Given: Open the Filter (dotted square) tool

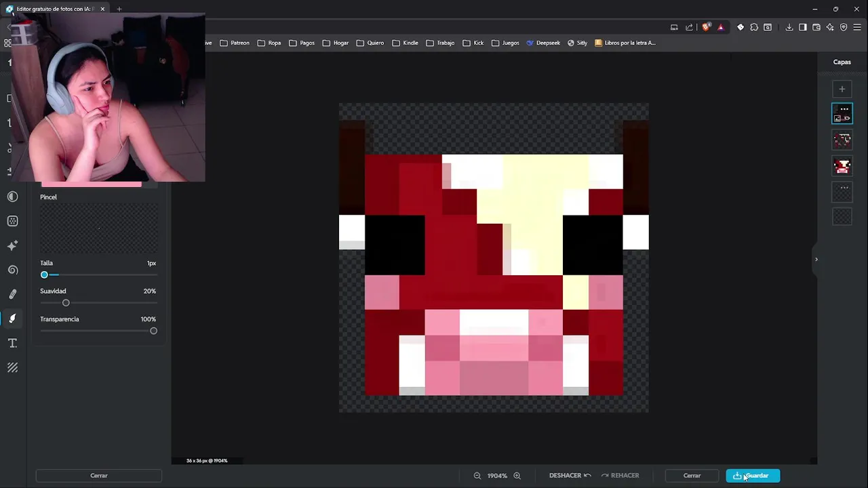Looking at the screenshot, I should [12, 221].
